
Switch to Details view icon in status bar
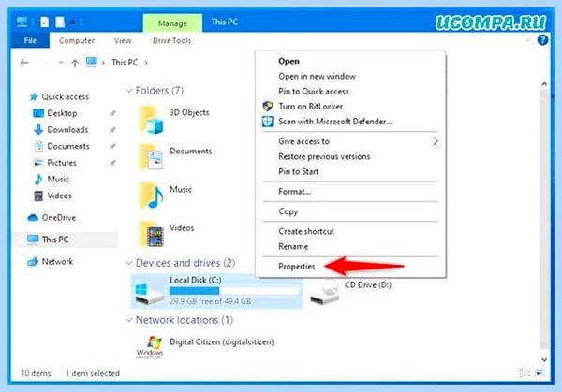525,373
